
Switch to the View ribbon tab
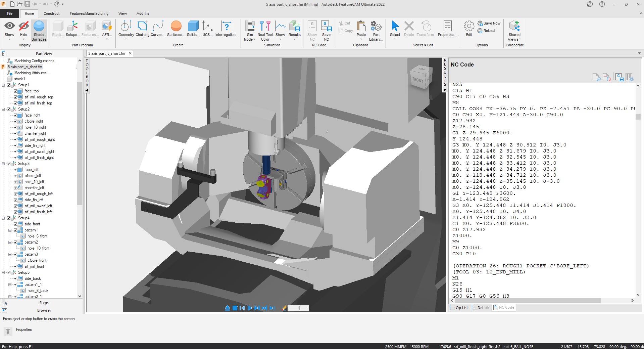pos(122,13)
